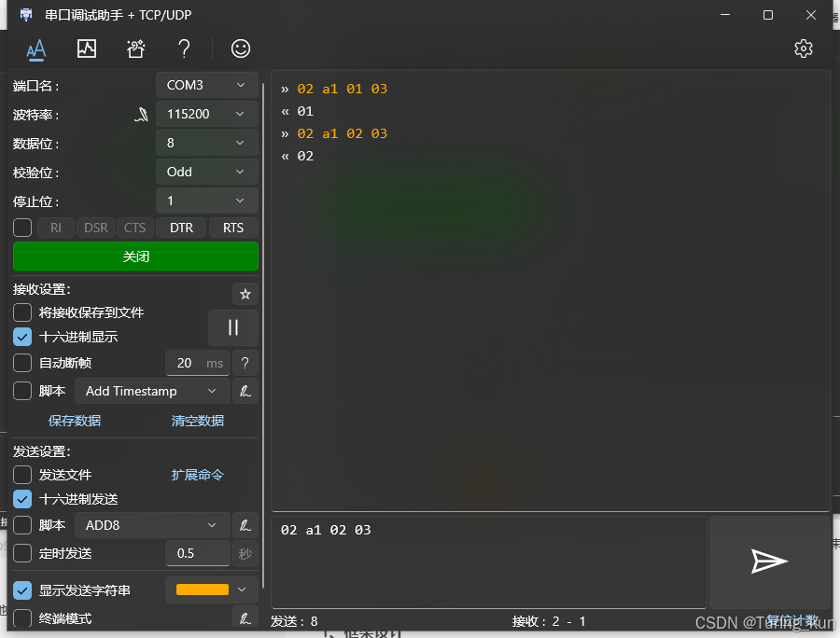Click the green close port button
This screenshot has height=638, width=840.
pos(135,257)
